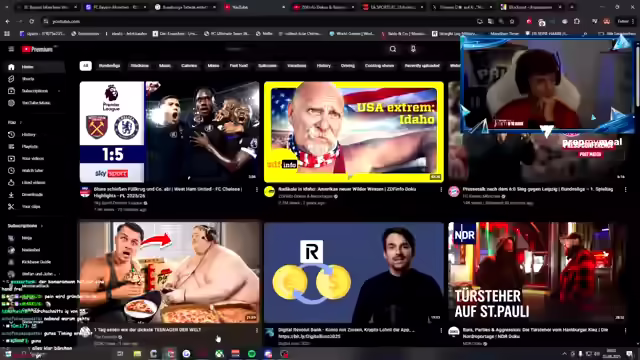The image size is (640, 360).
Task: Select the Music filter chip
Action: (165, 66)
